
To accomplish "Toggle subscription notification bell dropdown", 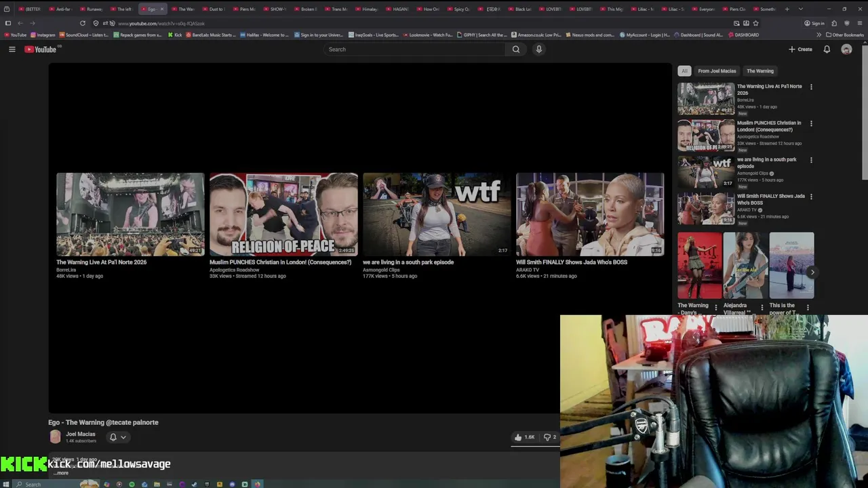I will point(118,437).
